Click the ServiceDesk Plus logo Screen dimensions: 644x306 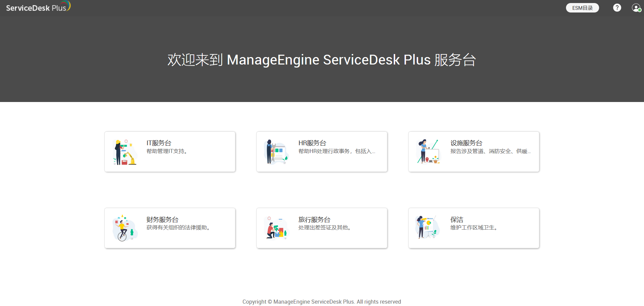point(38,6)
